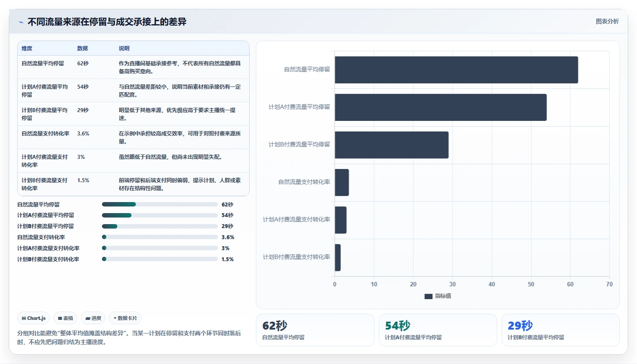This screenshot has height=364, width=637.
Task: Click the chart y-axis label 计划B付费流量支付转化率
Action: click(x=296, y=257)
